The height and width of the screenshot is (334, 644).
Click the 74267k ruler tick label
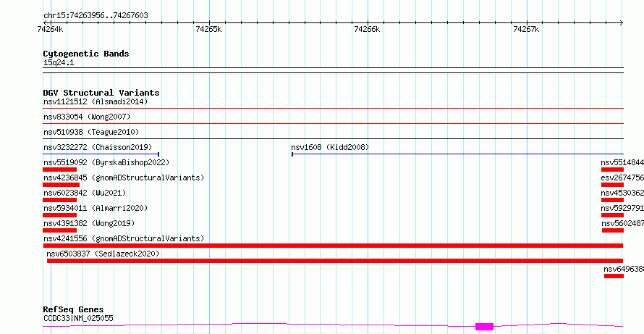tap(527, 29)
